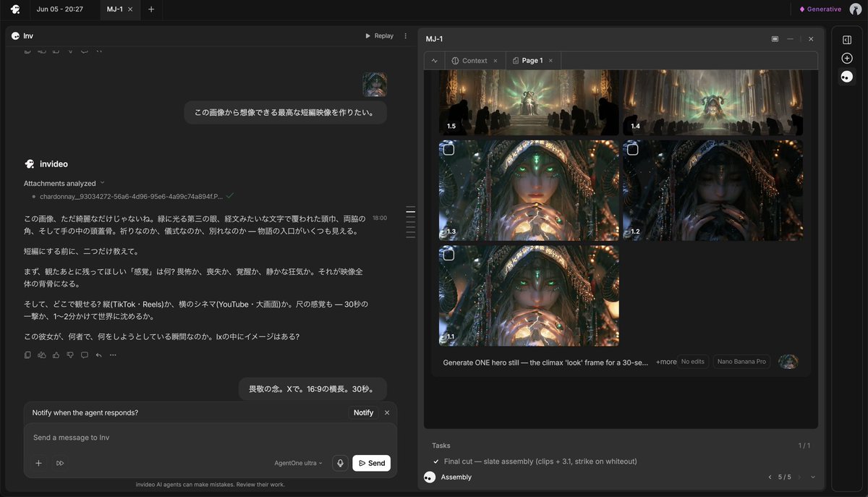Toggle the right sidebar panel icon
Viewport: 868px width, 497px height.
(x=847, y=40)
